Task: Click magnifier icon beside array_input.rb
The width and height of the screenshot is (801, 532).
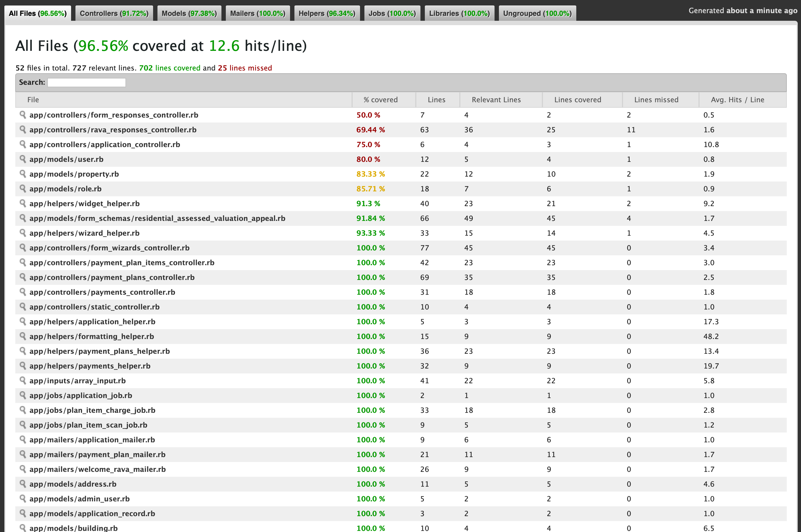Action: click(x=23, y=380)
